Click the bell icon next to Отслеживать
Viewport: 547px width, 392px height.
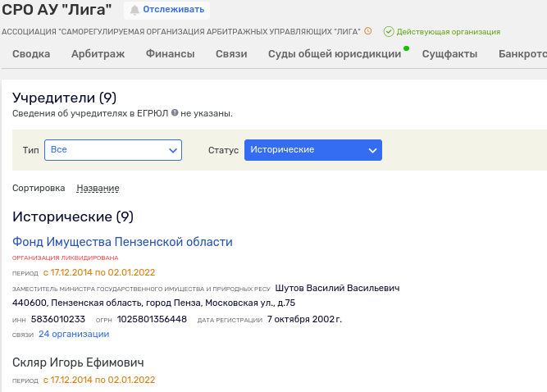pyautogui.click(x=134, y=10)
